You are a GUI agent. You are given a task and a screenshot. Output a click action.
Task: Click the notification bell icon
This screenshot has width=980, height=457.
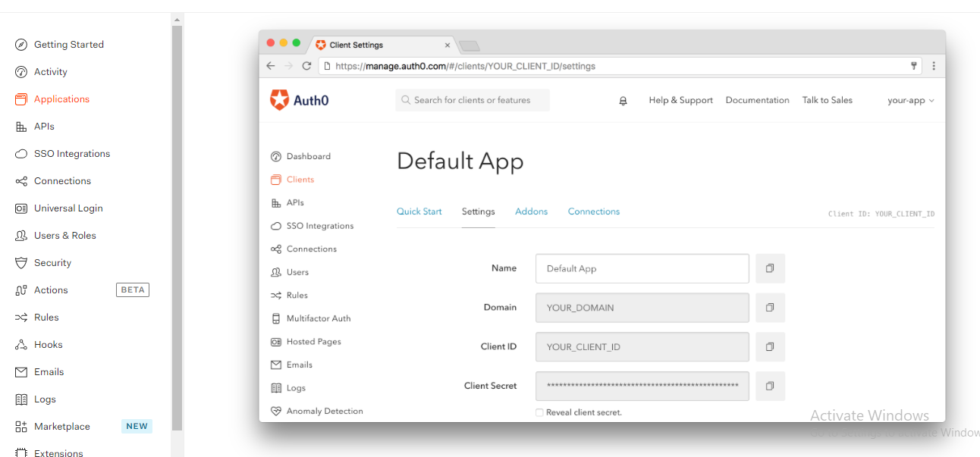click(x=623, y=100)
